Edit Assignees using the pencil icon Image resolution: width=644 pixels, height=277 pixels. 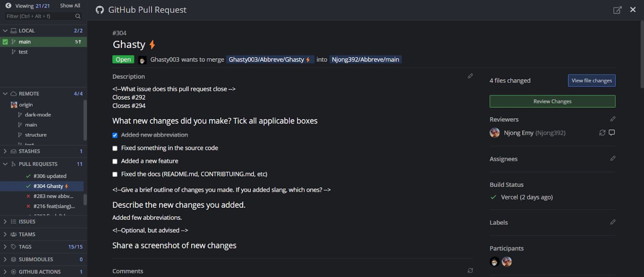click(613, 158)
